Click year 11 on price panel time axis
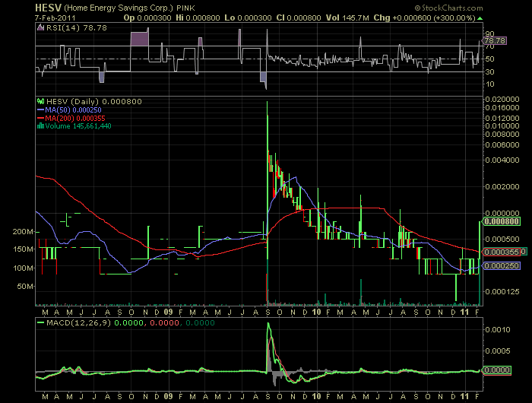This screenshot has width=532, height=403. [x=464, y=312]
